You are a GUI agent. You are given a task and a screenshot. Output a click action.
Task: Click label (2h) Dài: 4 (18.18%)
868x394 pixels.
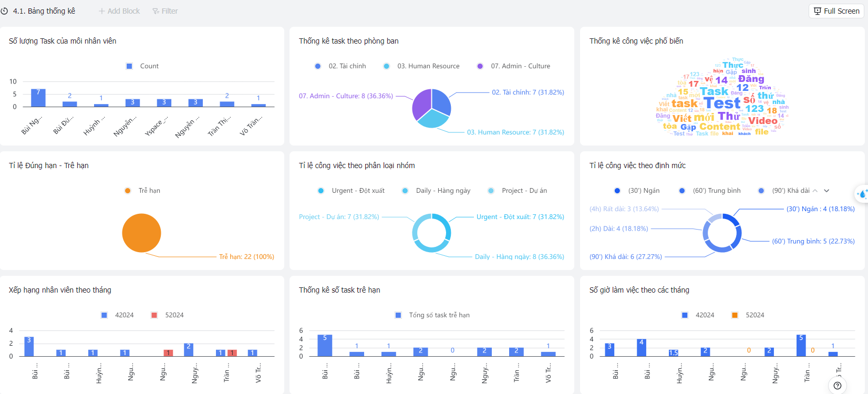coord(618,229)
